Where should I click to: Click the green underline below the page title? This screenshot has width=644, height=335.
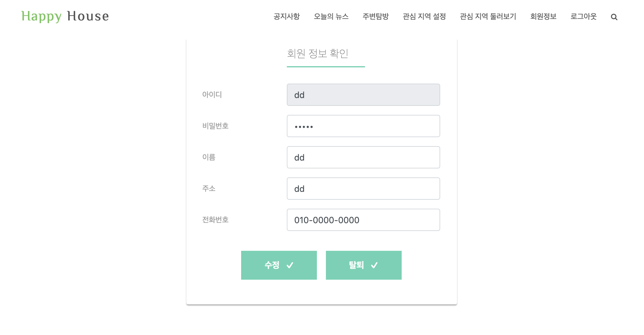click(x=326, y=67)
